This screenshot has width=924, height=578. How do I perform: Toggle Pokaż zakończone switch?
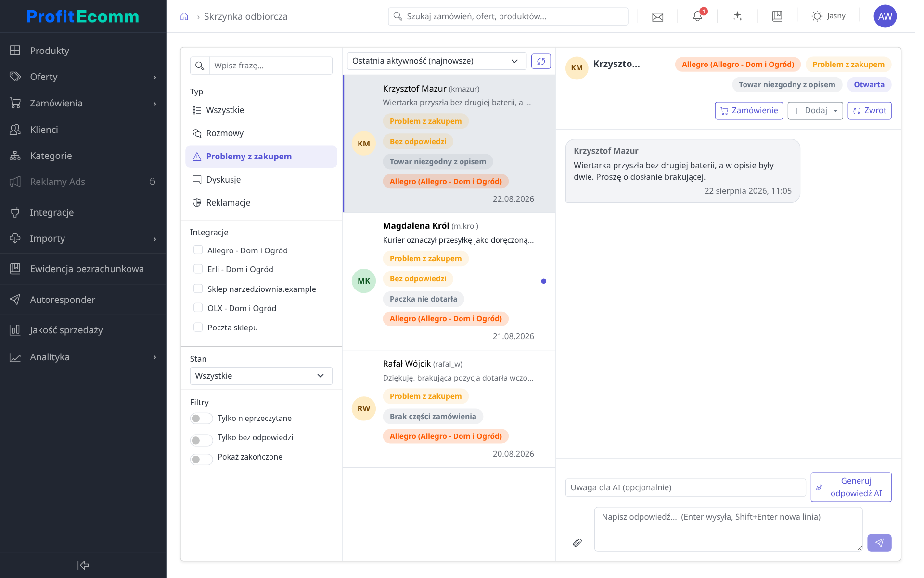201,459
